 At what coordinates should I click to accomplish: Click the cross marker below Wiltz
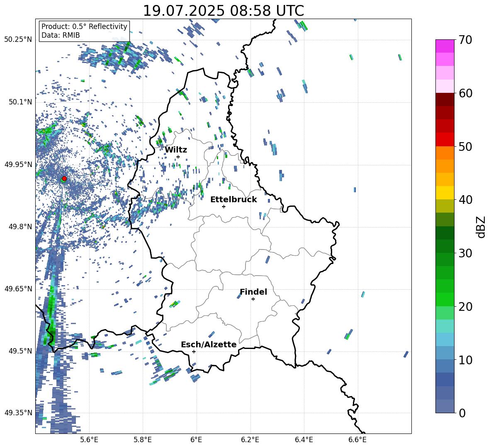[178, 157]
